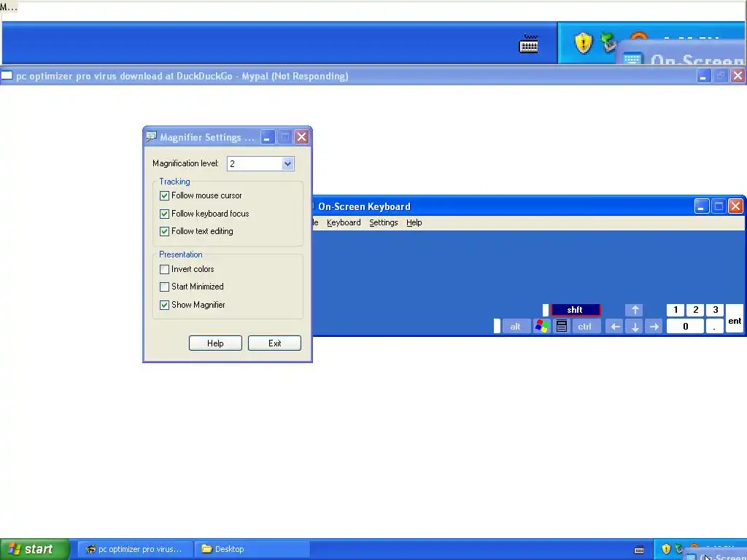Open the Keyboard menu in On-Screen Keyboard
The width and height of the screenshot is (747, 560).
coord(344,222)
